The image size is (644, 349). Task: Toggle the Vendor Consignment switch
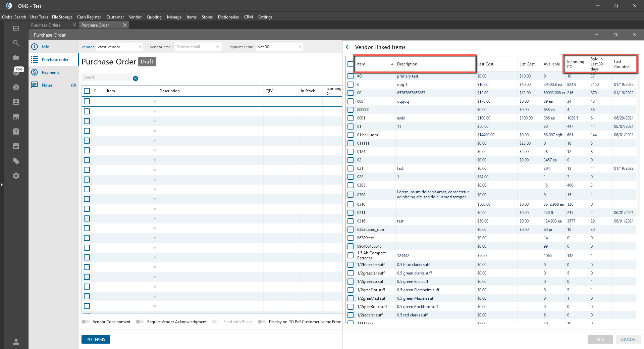86,322
